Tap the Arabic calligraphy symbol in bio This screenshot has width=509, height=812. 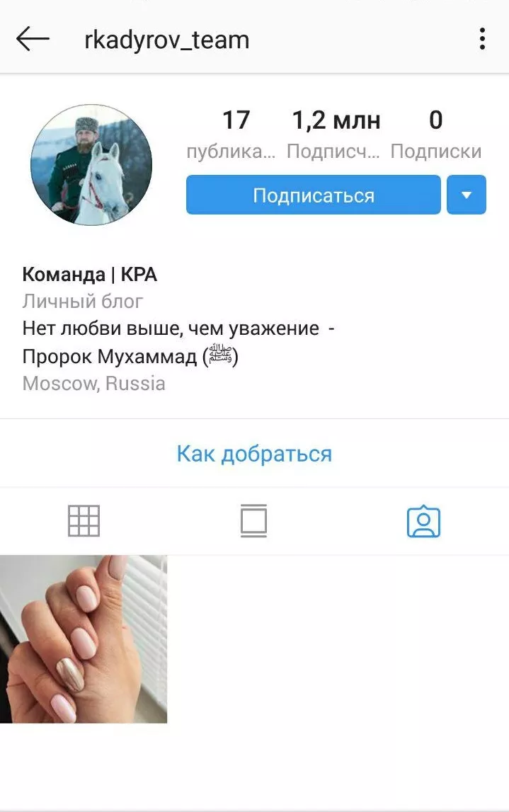point(220,356)
